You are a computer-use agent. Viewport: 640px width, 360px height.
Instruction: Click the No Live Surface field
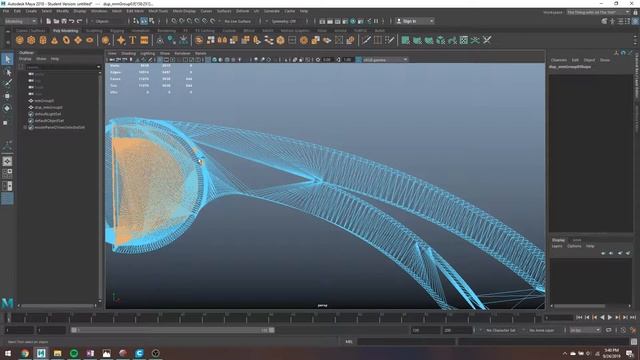coord(238,21)
